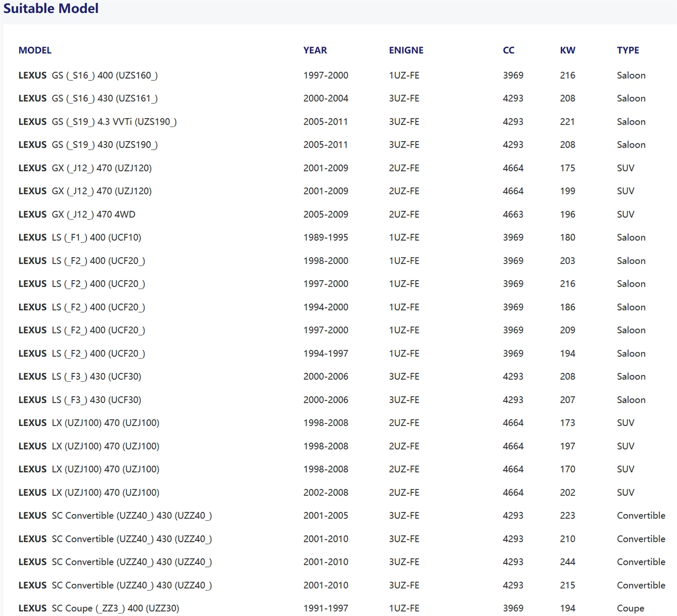Click Saloon type in LS 400 UCF10 row
This screenshot has width=677, height=616.
click(x=631, y=237)
